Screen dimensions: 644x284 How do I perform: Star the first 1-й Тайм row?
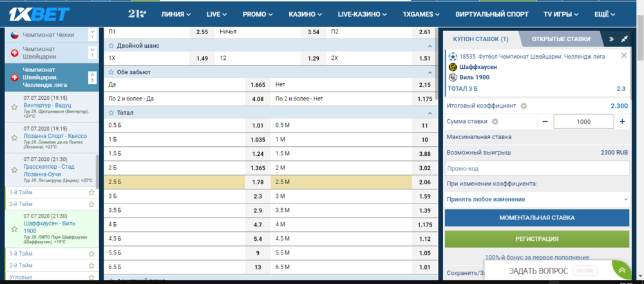(x=91, y=192)
